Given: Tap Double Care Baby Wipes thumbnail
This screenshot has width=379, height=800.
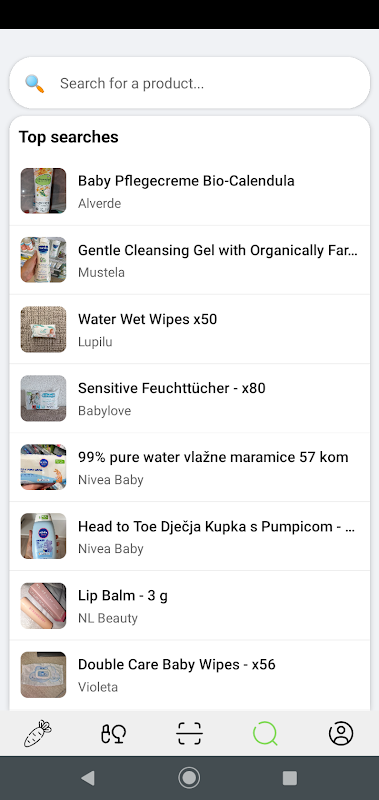Looking at the screenshot, I should (x=43, y=674).
